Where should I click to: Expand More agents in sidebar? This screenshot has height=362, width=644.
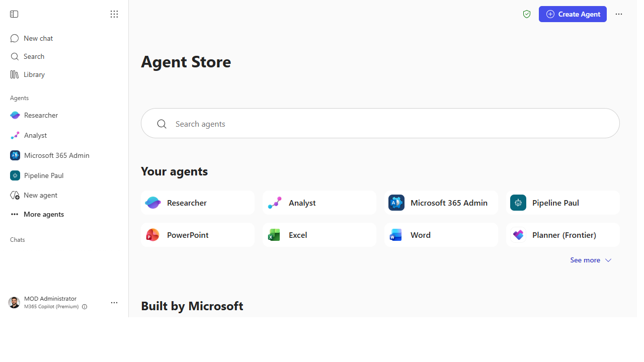[x=64, y=214]
